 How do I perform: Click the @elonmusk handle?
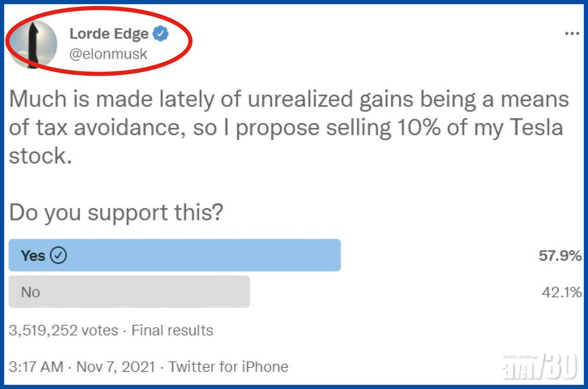[108, 54]
